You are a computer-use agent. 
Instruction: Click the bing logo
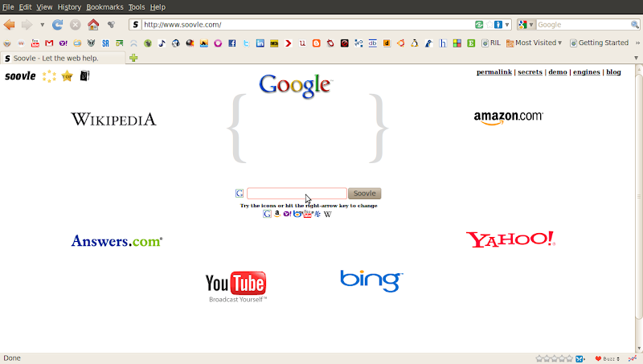371,280
